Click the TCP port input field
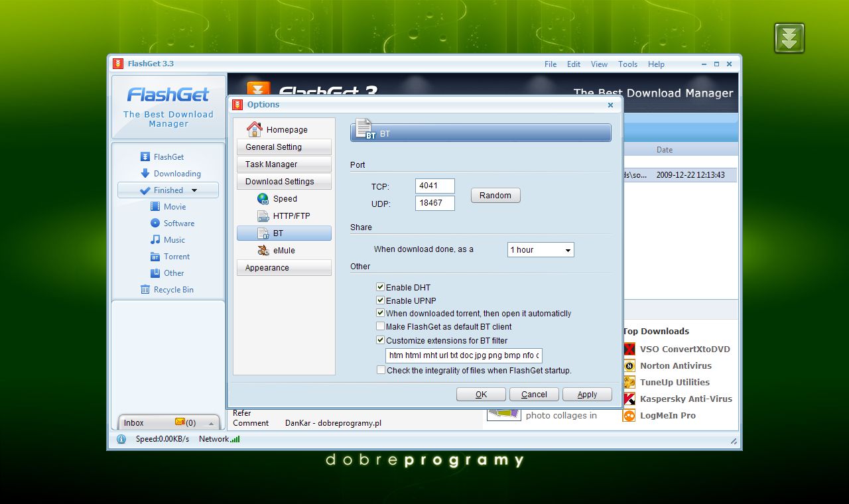The image size is (849, 504). coord(435,186)
